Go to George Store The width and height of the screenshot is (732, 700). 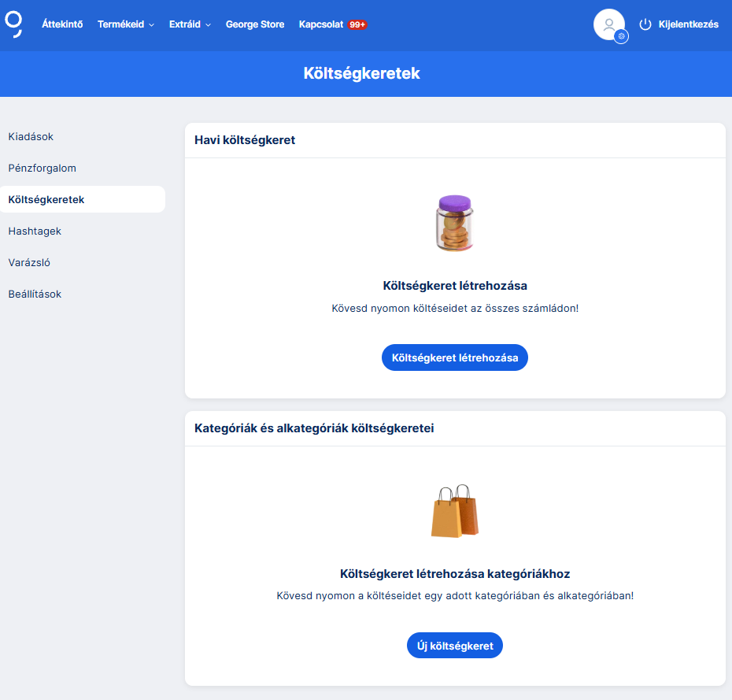pyautogui.click(x=254, y=24)
